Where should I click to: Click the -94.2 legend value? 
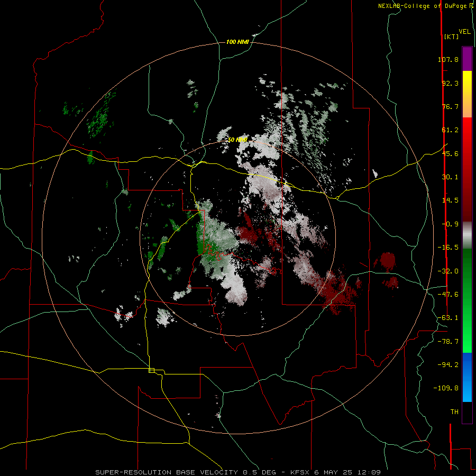(448, 364)
